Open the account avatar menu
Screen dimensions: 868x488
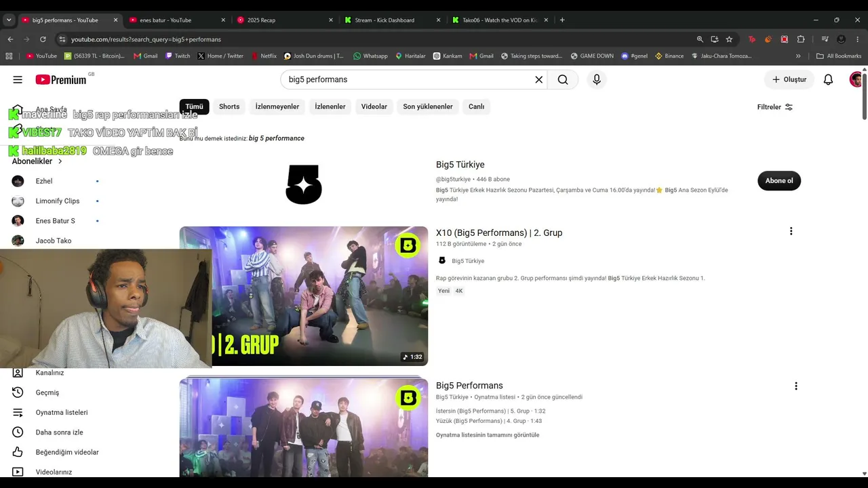pos(856,79)
